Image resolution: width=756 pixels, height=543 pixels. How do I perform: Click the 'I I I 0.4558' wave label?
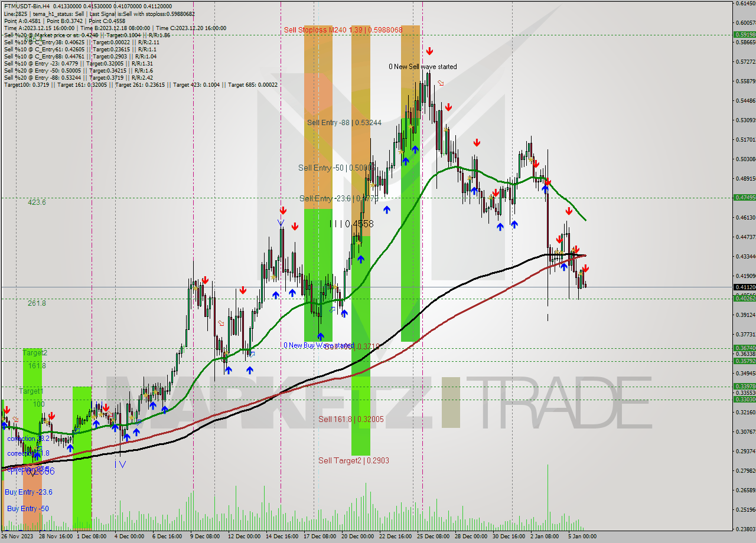click(351, 224)
